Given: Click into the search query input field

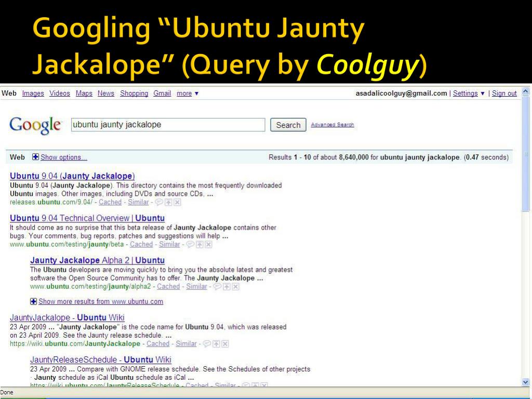Looking at the screenshot, I should pos(168,125).
